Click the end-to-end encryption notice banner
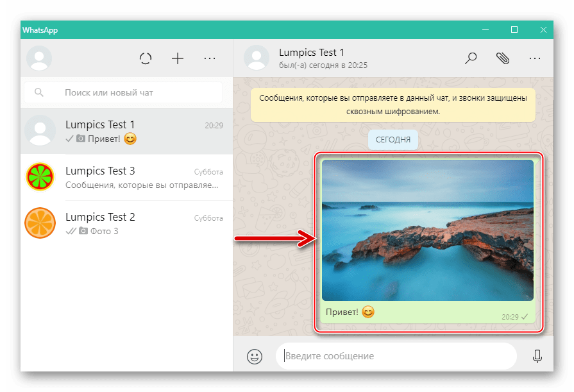This screenshot has width=574, height=392. [393, 103]
